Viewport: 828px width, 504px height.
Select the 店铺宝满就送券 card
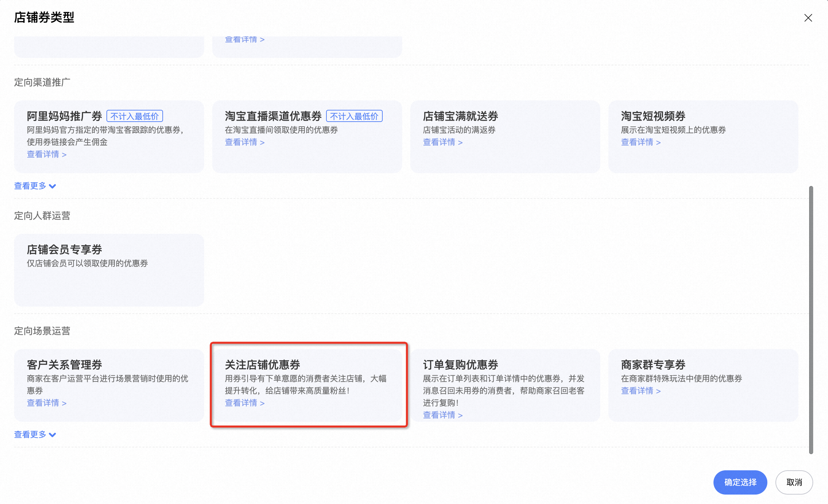[505, 136]
